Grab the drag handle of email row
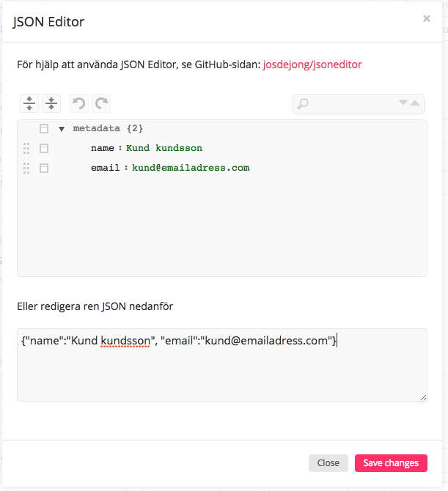Screen dimensions: 448x491 click(26, 168)
